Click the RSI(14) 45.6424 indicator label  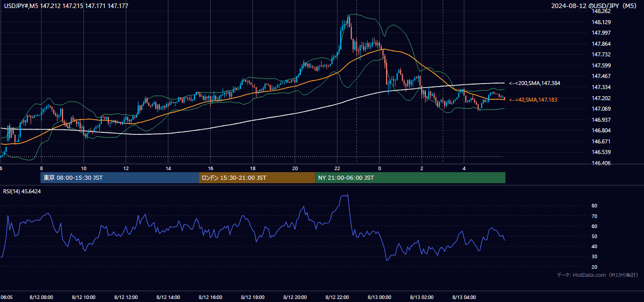click(22, 191)
